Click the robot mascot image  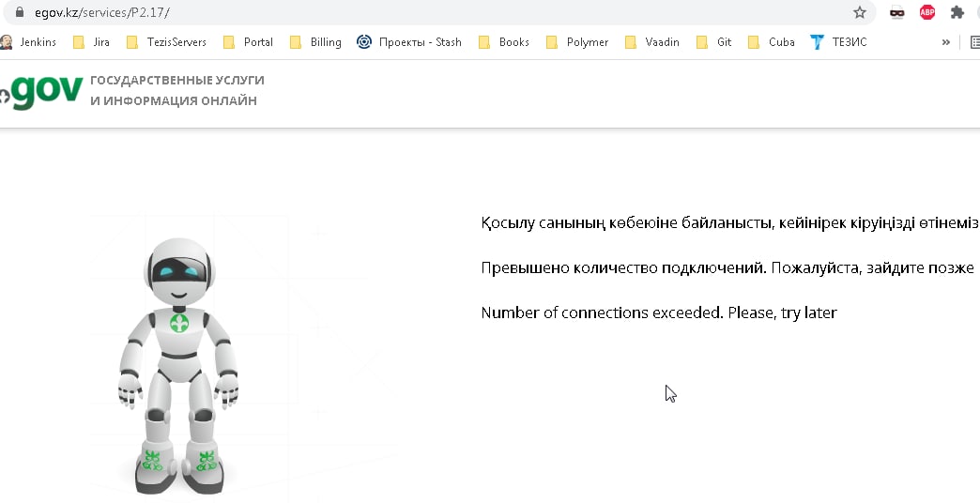click(178, 366)
